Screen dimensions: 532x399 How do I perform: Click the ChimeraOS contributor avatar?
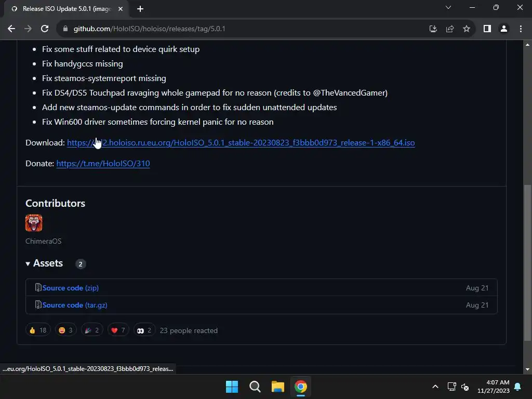pos(34,223)
